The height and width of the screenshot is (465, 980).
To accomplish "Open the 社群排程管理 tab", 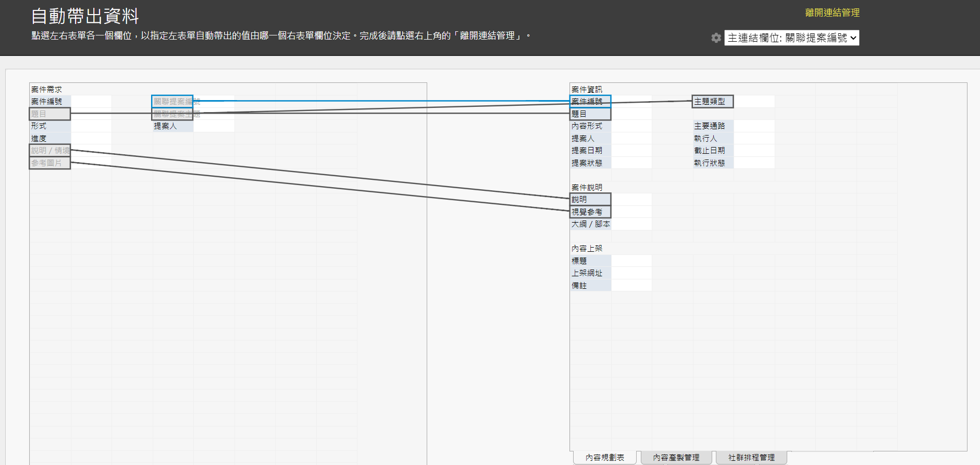I will coord(751,457).
